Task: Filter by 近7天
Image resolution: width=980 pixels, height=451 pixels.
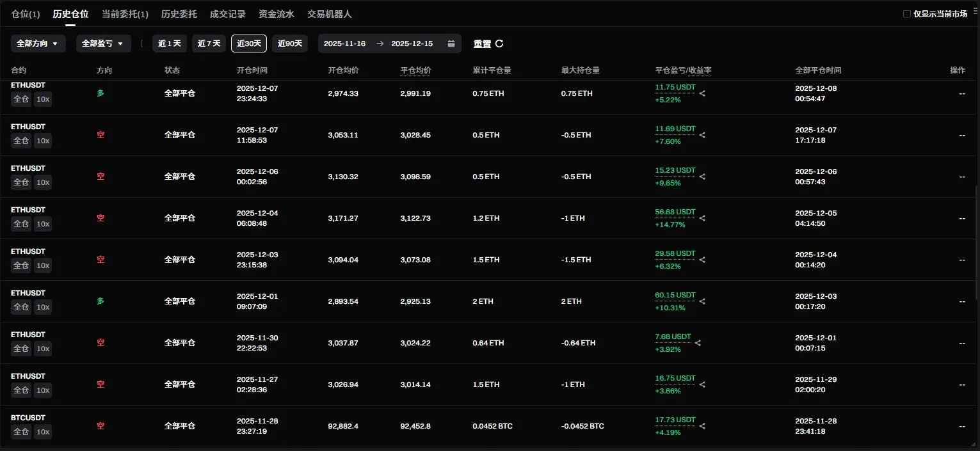Action: click(x=209, y=44)
